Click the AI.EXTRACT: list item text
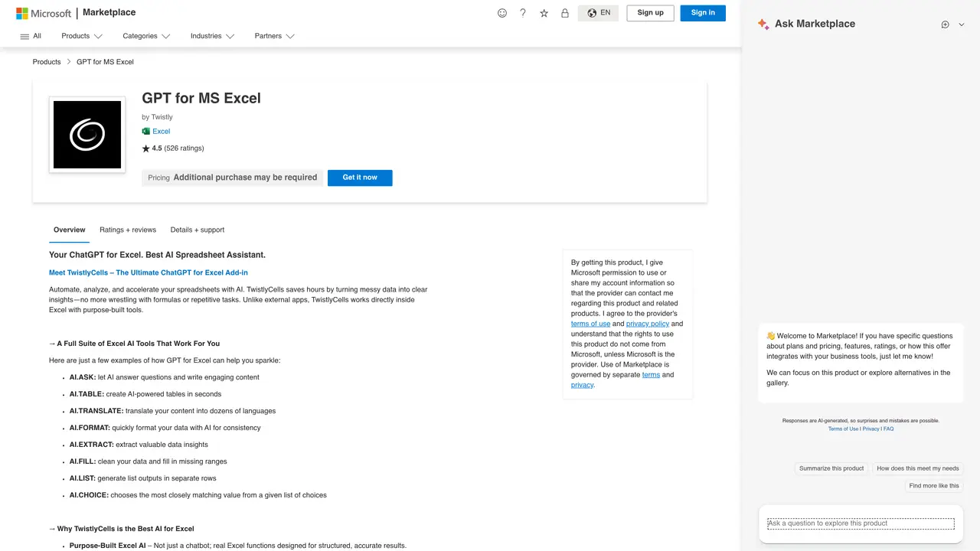Image resolution: width=980 pixels, height=551 pixels. point(139,445)
